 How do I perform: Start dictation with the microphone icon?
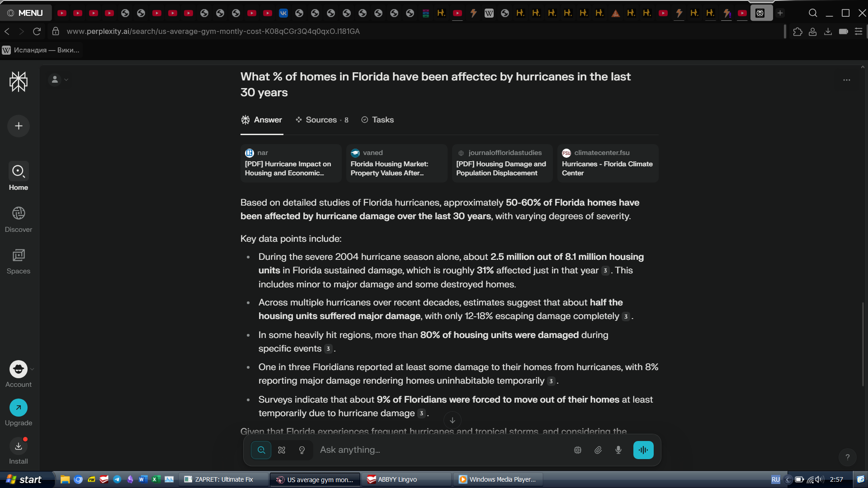(618, 450)
